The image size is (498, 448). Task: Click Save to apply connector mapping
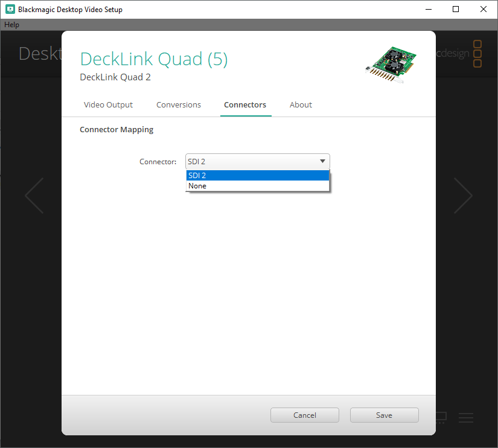tap(384, 415)
